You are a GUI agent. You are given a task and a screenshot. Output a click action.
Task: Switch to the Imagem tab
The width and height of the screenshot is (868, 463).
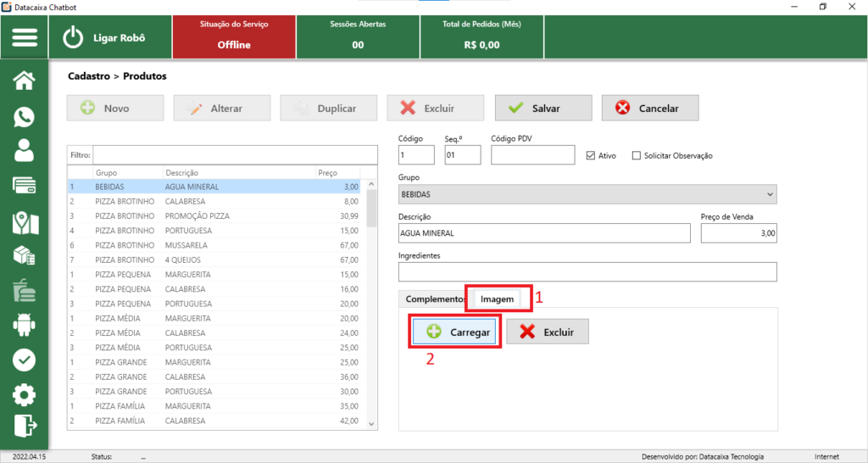point(497,299)
